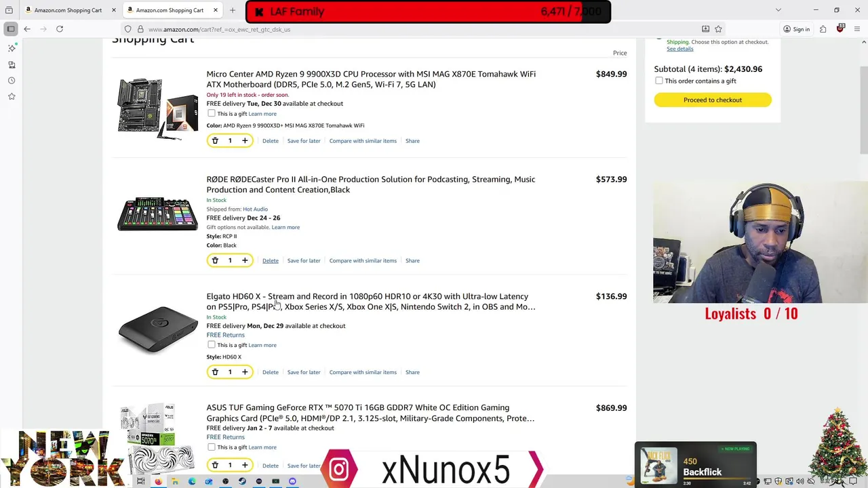The height and width of the screenshot is (488, 868).
Task: Mark the ASUS RTX 5070 Ti as a gift
Action: click(212, 447)
